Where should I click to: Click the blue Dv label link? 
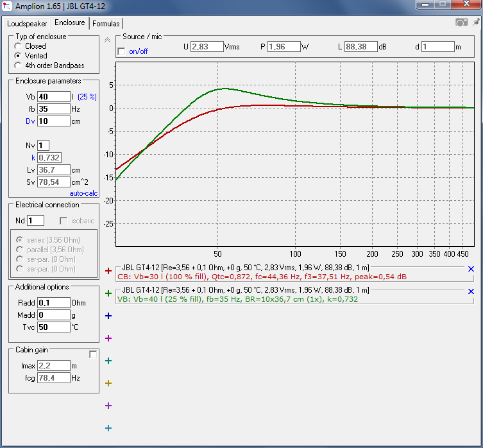(x=30, y=121)
